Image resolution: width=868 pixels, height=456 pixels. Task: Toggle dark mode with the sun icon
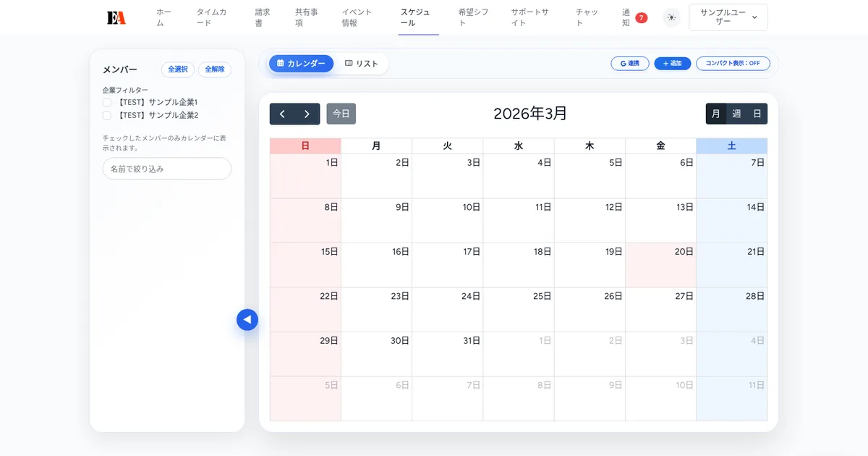(671, 17)
